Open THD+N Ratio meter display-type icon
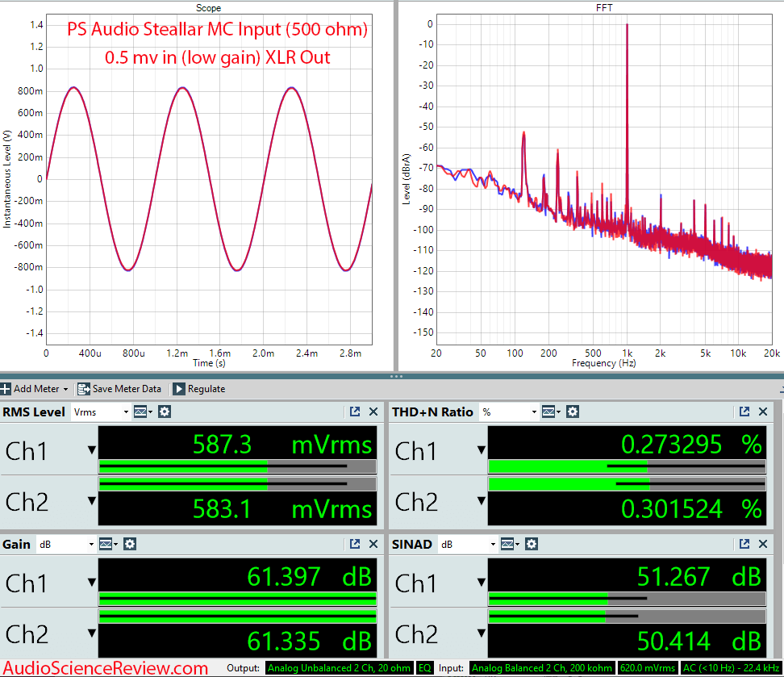Screen dimensions: 784x677 tap(551, 412)
